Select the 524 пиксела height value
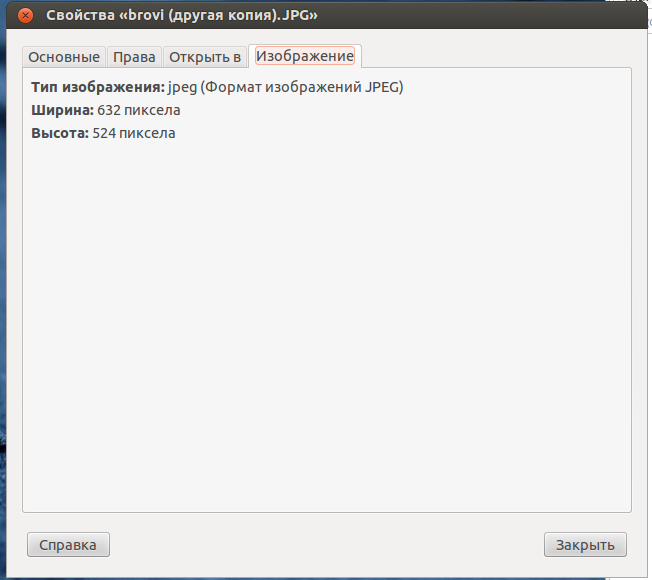The image size is (652, 580). point(134,133)
